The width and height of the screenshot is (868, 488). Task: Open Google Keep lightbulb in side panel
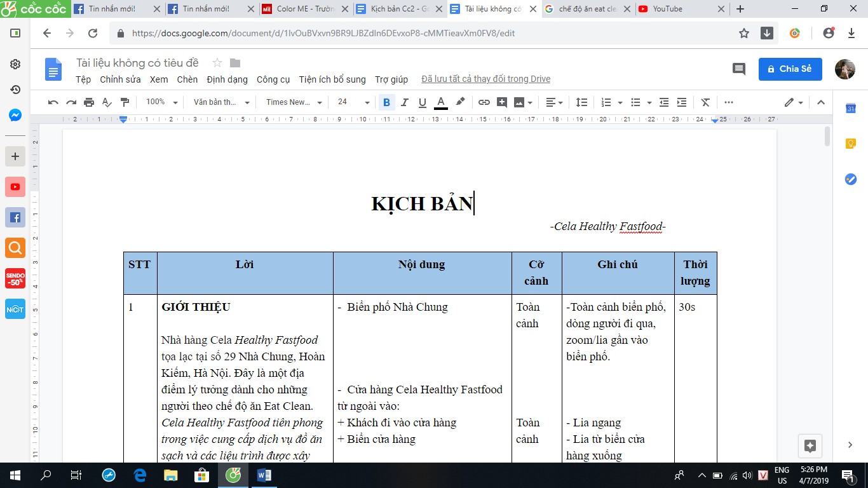point(851,144)
